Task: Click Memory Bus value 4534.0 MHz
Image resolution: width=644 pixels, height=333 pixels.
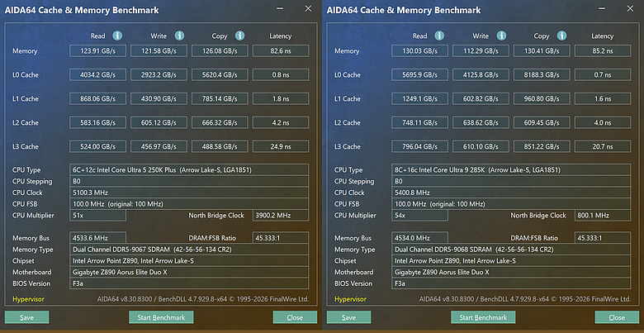Action: pyautogui.click(x=419, y=238)
